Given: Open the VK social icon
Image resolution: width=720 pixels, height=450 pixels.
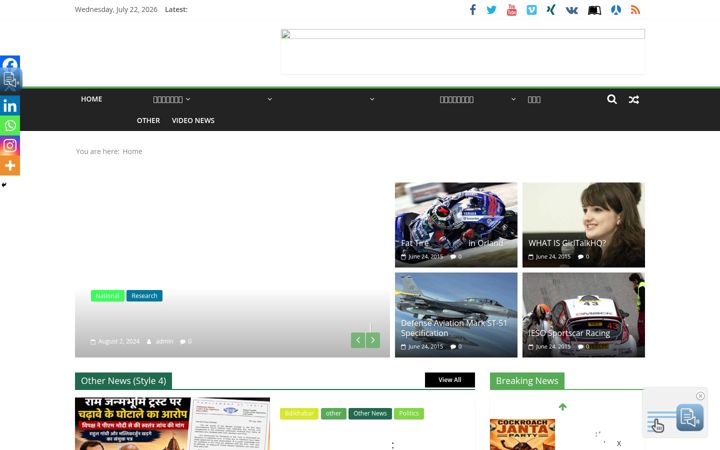Looking at the screenshot, I should coord(572,10).
